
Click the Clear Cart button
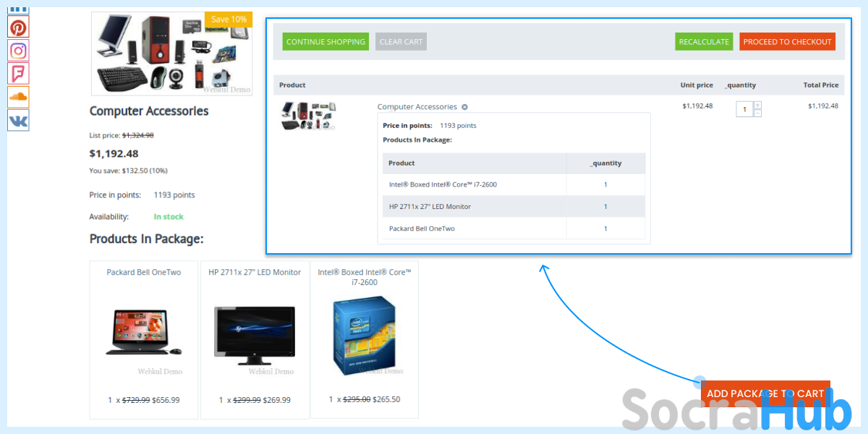tap(401, 42)
